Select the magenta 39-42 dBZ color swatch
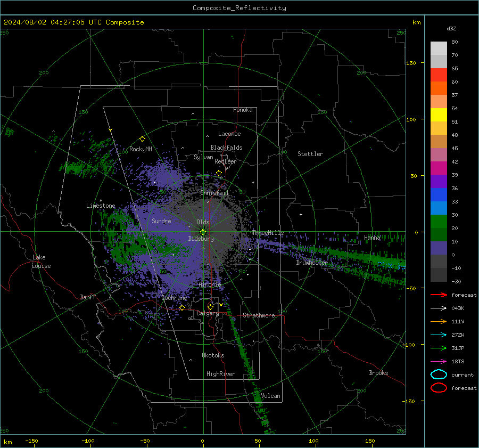 439,168
